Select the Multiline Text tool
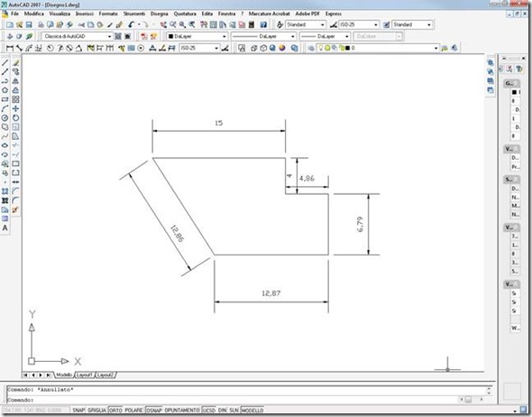The height and width of the screenshot is (417, 532). pyautogui.click(x=5, y=227)
